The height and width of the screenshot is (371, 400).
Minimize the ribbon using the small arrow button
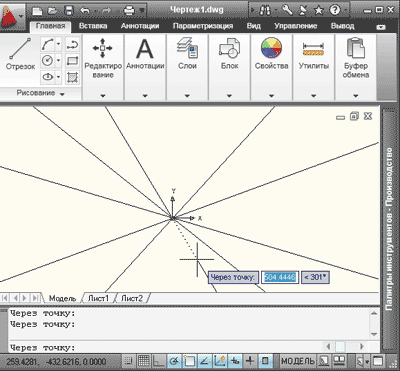click(380, 27)
